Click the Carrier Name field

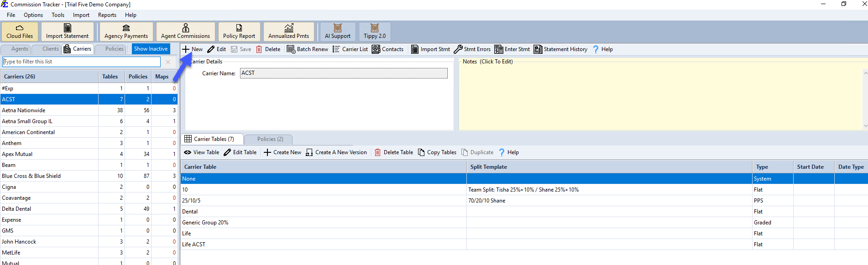pos(344,73)
